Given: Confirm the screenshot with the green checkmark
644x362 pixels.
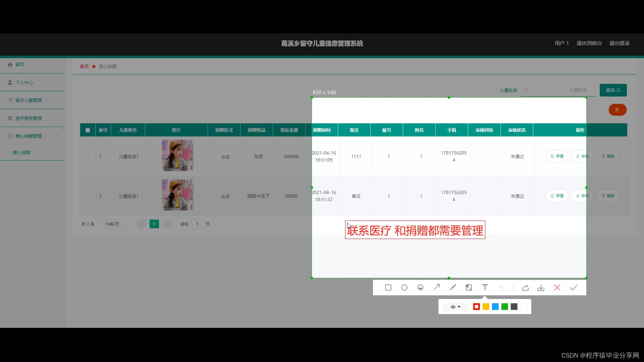Looking at the screenshot, I should coord(574,288).
